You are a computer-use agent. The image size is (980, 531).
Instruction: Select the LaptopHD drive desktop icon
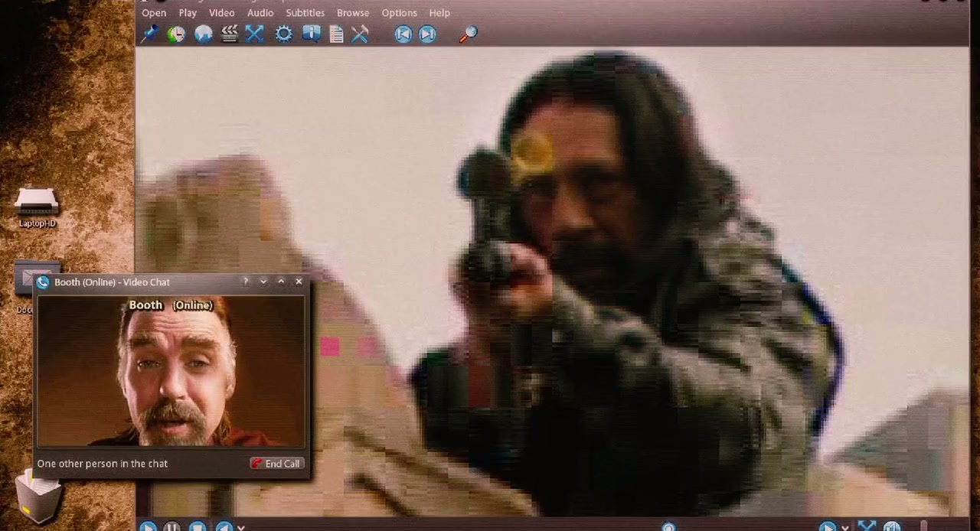37,207
